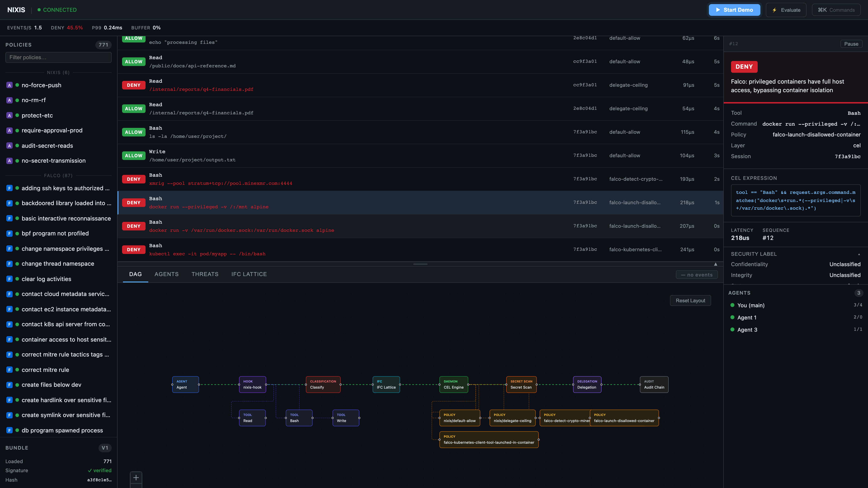Select the CEL Engine daemon node
Image resolution: width=868 pixels, height=488 pixels.
453,384
